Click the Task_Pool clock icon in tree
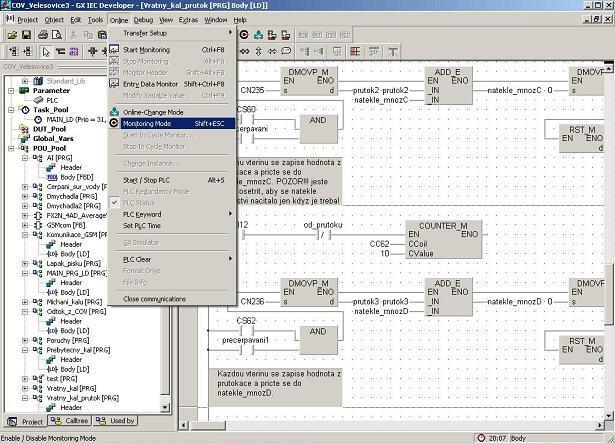 (x=25, y=110)
